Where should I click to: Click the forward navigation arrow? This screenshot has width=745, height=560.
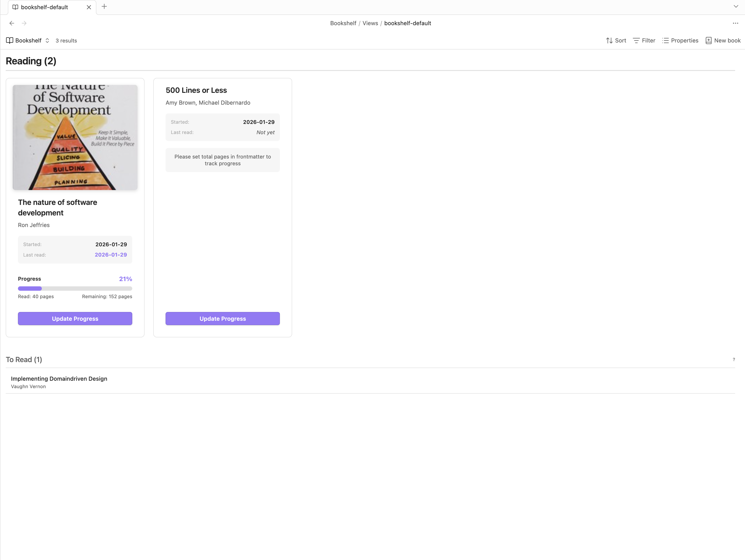click(x=24, y=23)
